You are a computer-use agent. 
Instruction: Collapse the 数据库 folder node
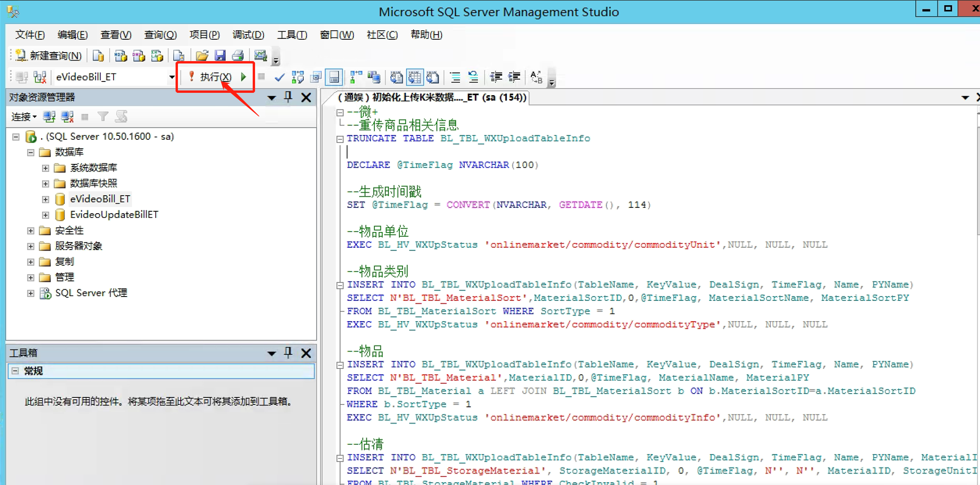pos(31,153)
